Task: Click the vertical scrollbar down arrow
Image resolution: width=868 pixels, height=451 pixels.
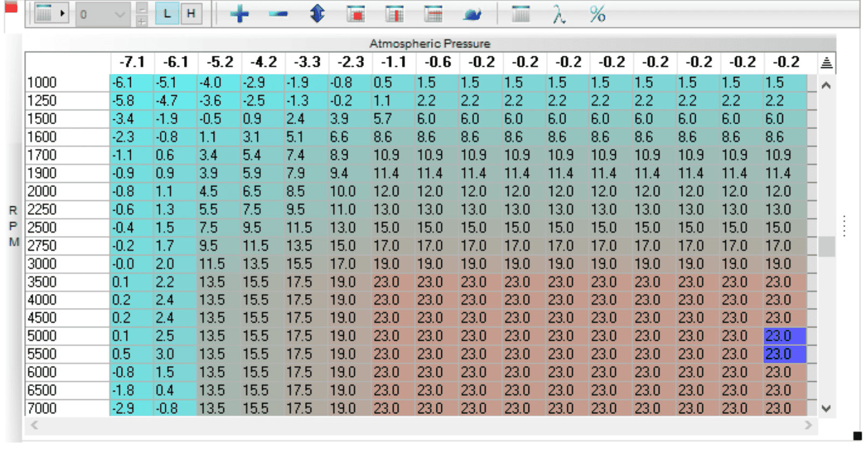Action: 827,409
